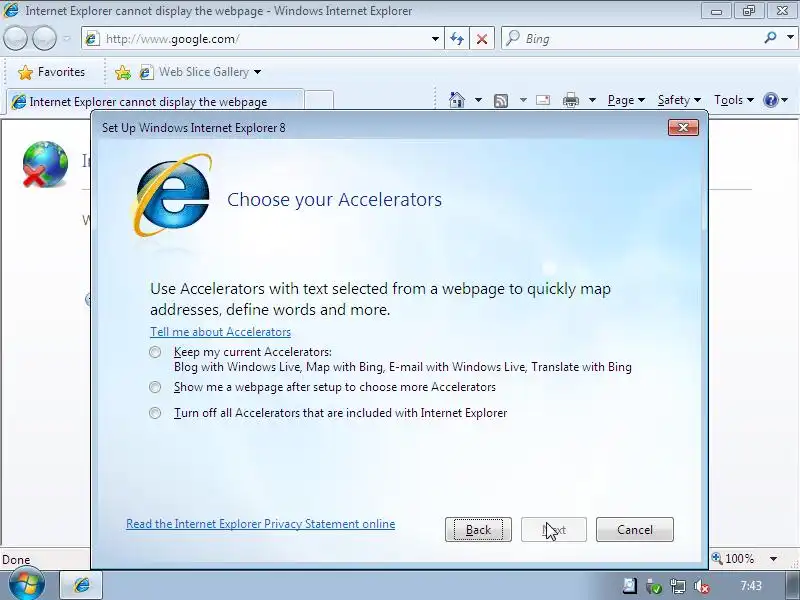Click the Web Slice Gallery icon

pyautogui.click(x=146, y=72)
